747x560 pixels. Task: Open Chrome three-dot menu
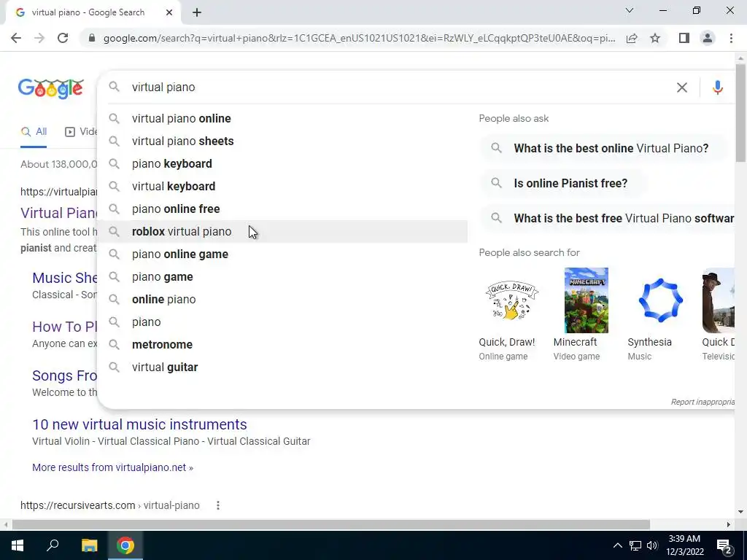point(731,38)
